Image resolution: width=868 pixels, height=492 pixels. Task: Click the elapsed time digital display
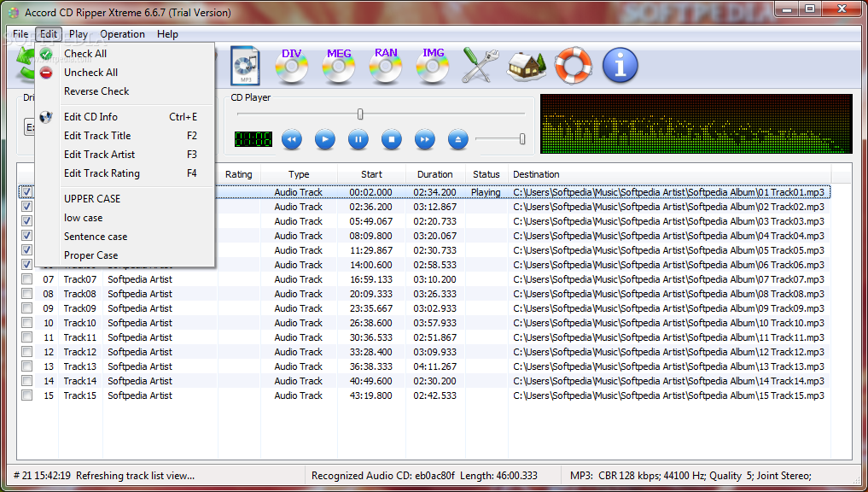[253, 139]
